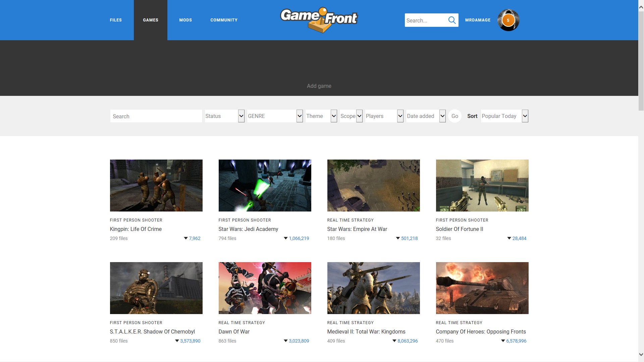Click the magnifier search icon in header
Image resolution: width=644 pixels, height=362 pixels.
pyautogui.click(x=452, y=20)
